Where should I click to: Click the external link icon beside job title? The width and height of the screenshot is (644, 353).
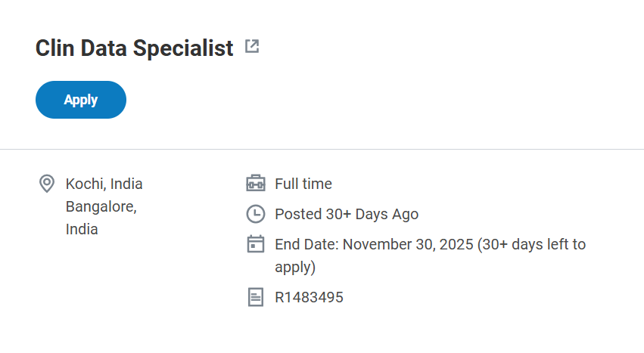click(x=252, y=47)
